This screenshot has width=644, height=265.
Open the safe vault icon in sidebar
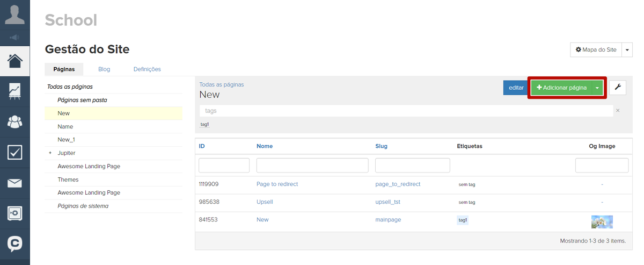pyautogui.click(x=14, y=213)
